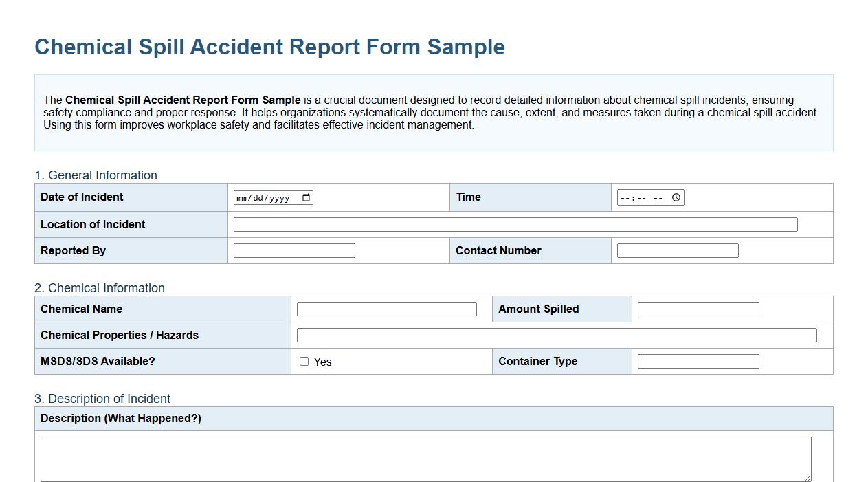Click the Container Type input box

[x=697, y=360]
